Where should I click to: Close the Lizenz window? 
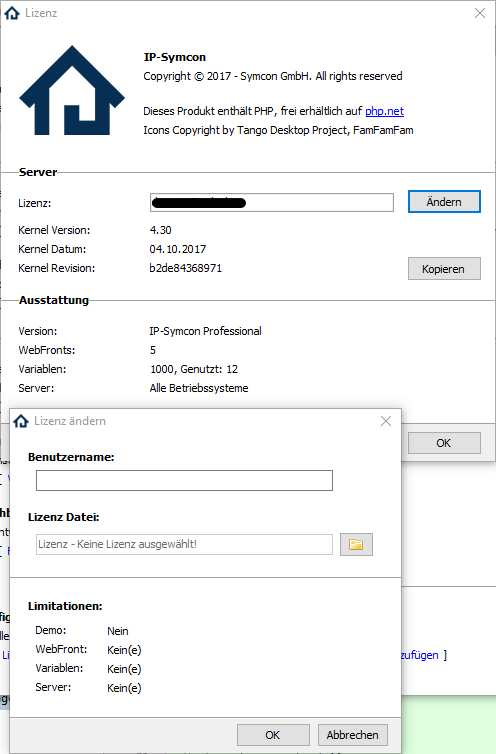[x=480, y=13]
